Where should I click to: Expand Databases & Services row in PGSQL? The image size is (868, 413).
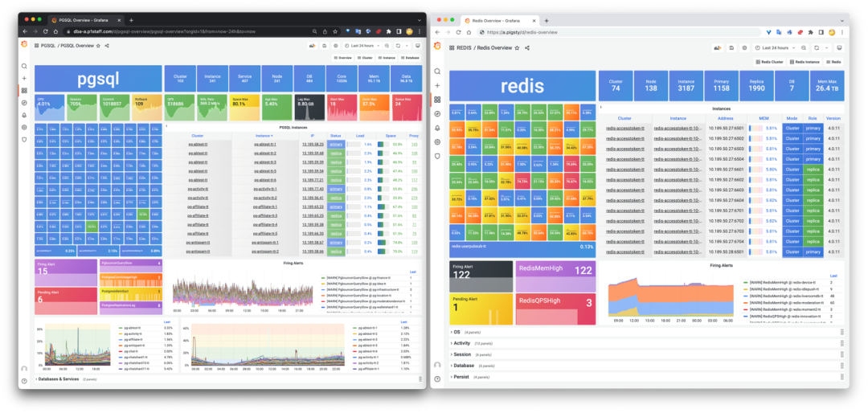click(228, 379)
